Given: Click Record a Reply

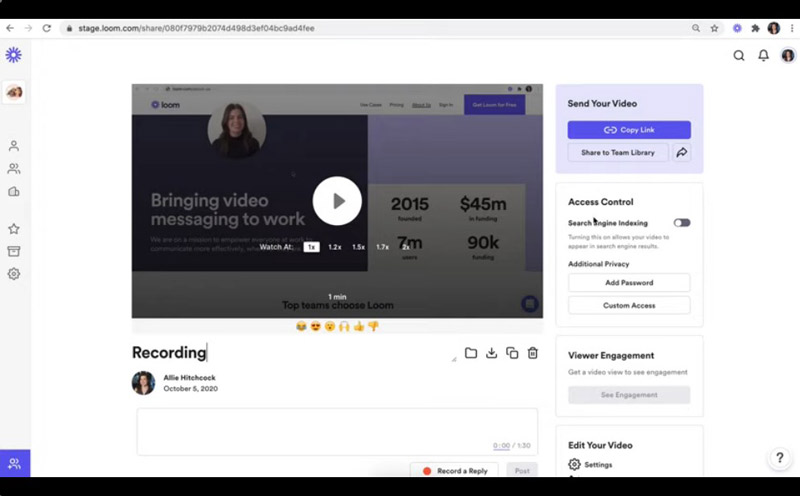Looking at the screenshot, I should pos(454,470).
